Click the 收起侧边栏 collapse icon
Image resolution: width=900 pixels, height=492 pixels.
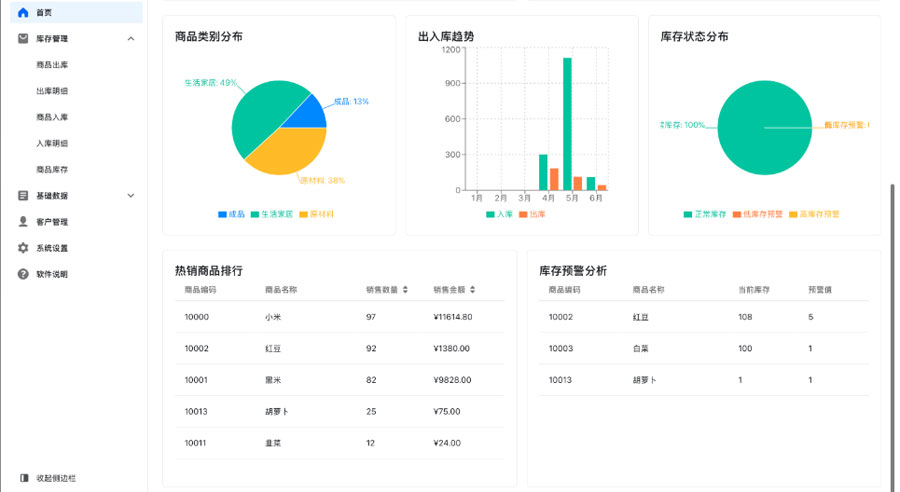[x=24, y=478]
